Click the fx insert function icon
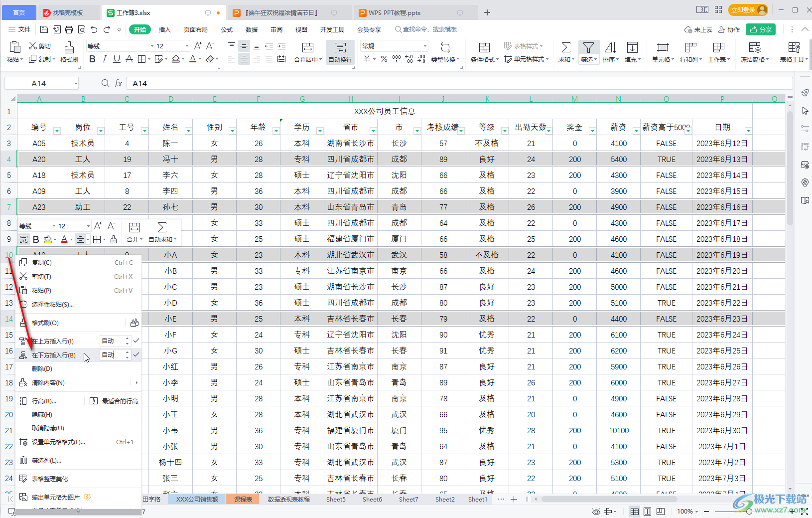 119,83
